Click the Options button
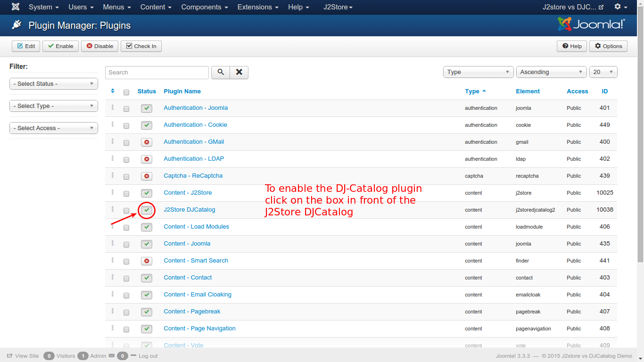644x362 pixels. 608,46
